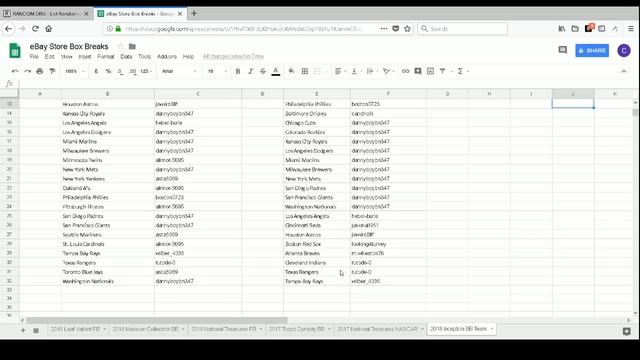Screen dimensions: 640x360
Task: Open the browser hamburger menu
Action: pyautogui.click(x=631, y=29)
